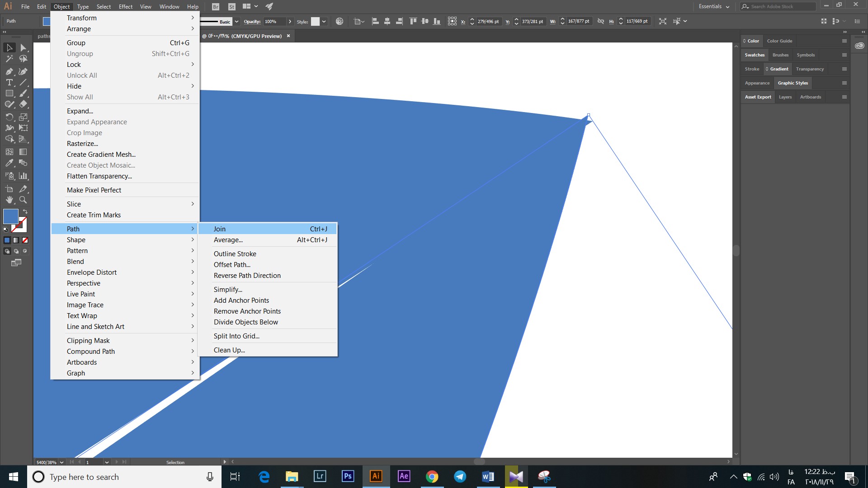Switch to the Layers panel tab
The width and height of the screenshot is (868, 488).
(x=785, y=97)
